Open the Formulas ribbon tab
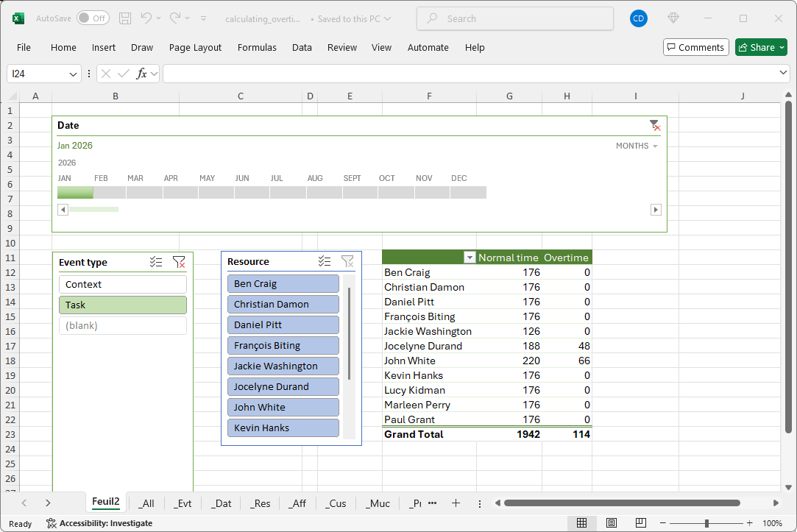Viewport: 797px width, 532px height. pos(257,47)
